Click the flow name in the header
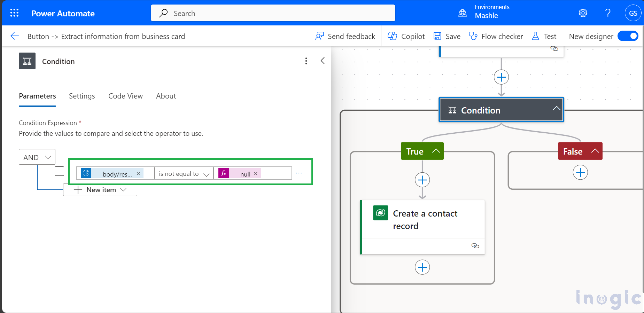 (106, 36)
